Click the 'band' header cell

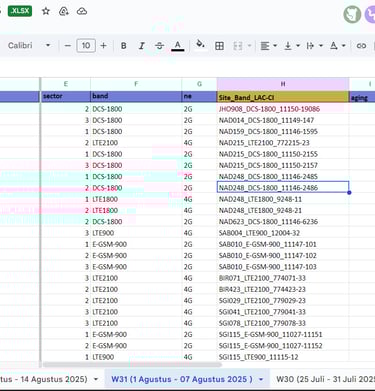[x=136, y=96]
